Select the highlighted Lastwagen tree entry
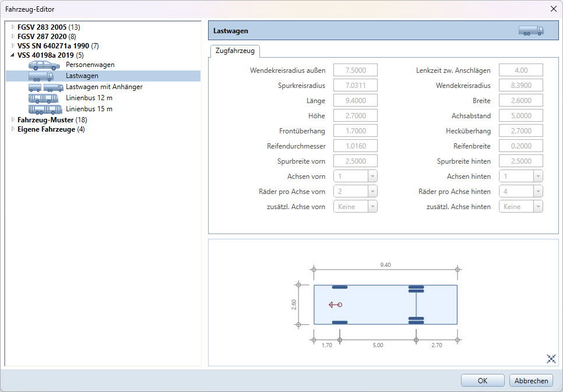The image size is (563, 392). pyautogui.click(x=103, y=76)
